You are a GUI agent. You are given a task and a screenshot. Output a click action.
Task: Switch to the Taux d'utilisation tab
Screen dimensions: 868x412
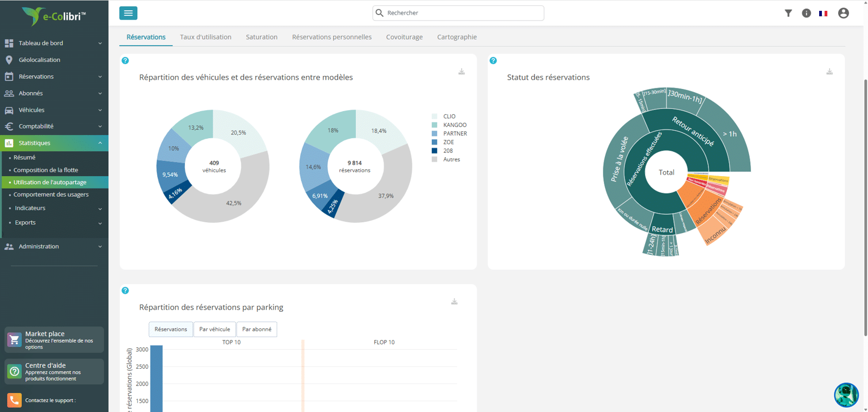[206, 37]
